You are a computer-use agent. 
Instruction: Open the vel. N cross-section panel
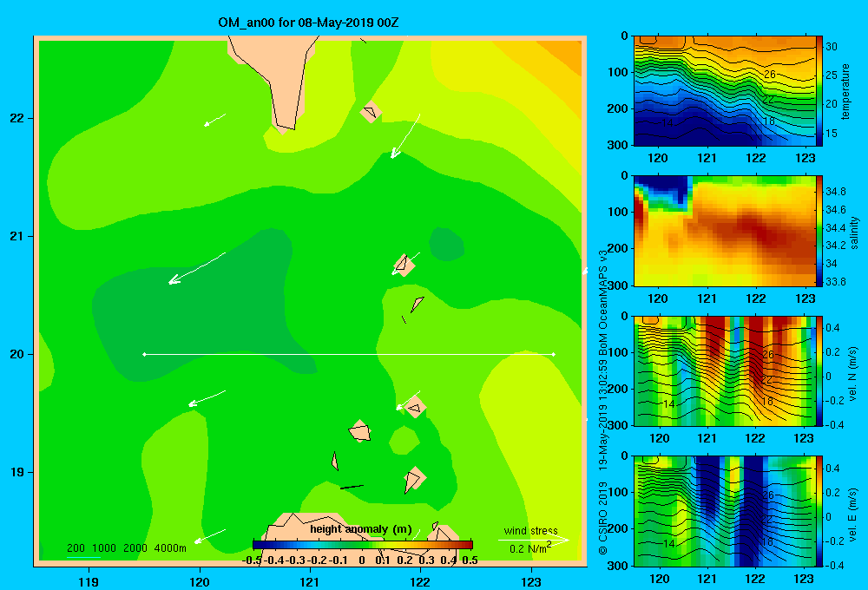(x=724, y=370)
